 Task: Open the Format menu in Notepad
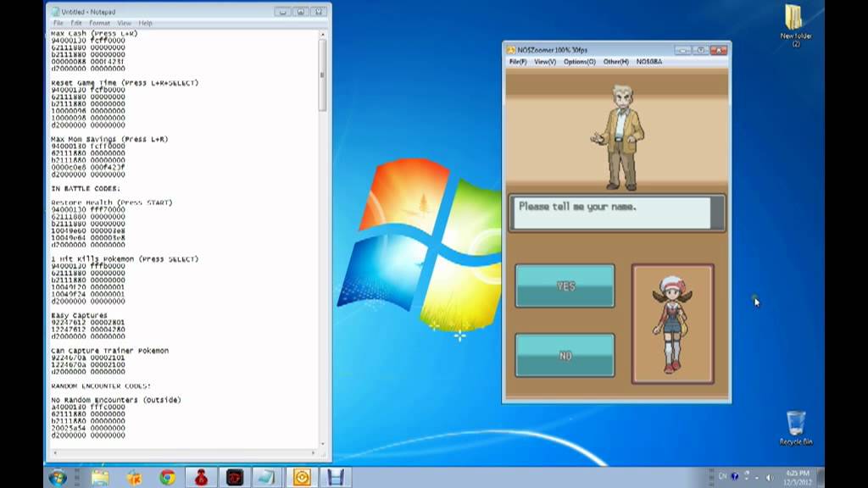pos(100,23)
